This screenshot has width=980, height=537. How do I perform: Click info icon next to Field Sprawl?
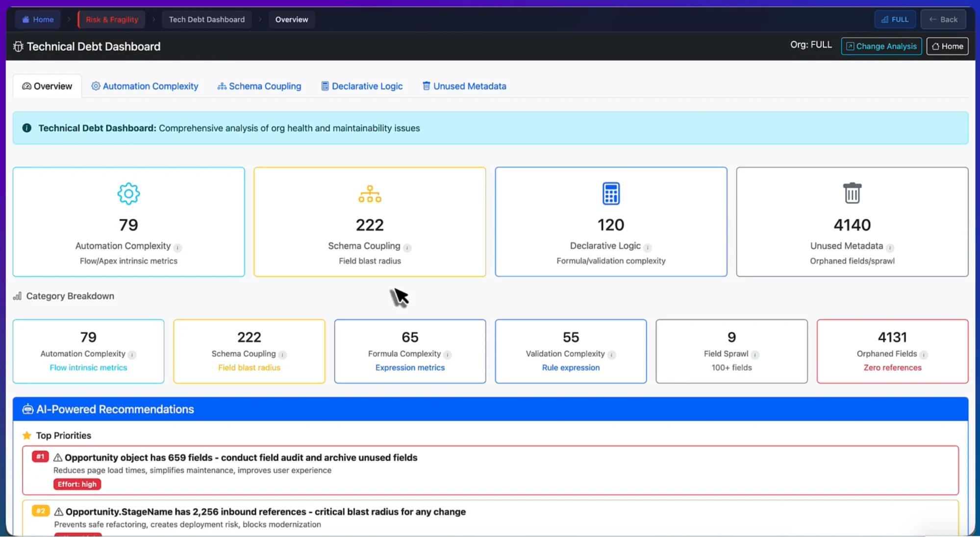(x=755, y=355)
